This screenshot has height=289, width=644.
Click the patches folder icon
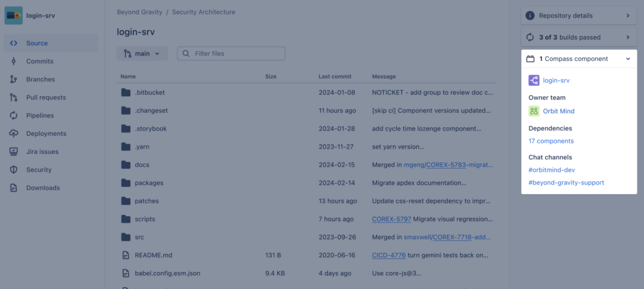pyautogui.click(x=126, y=201)
